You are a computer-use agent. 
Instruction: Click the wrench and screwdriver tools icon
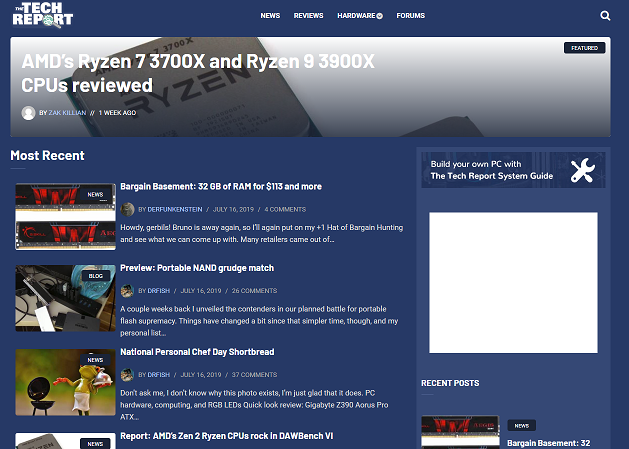(x=582, y=170)
